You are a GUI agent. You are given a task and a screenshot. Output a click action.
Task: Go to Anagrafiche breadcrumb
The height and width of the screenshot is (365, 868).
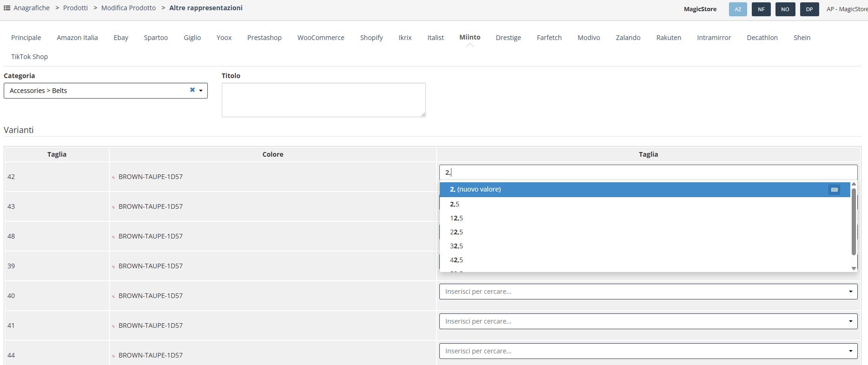[x=32, y=8]
